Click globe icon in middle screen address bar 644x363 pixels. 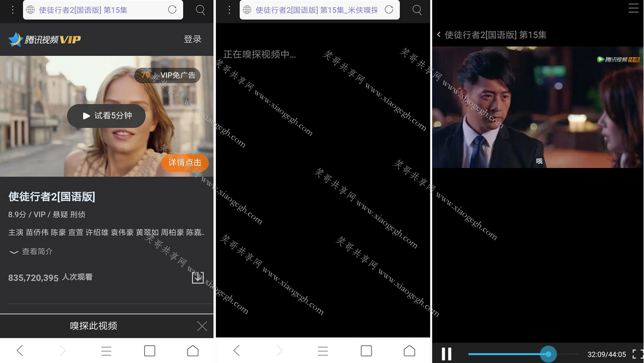coord(247,10)
